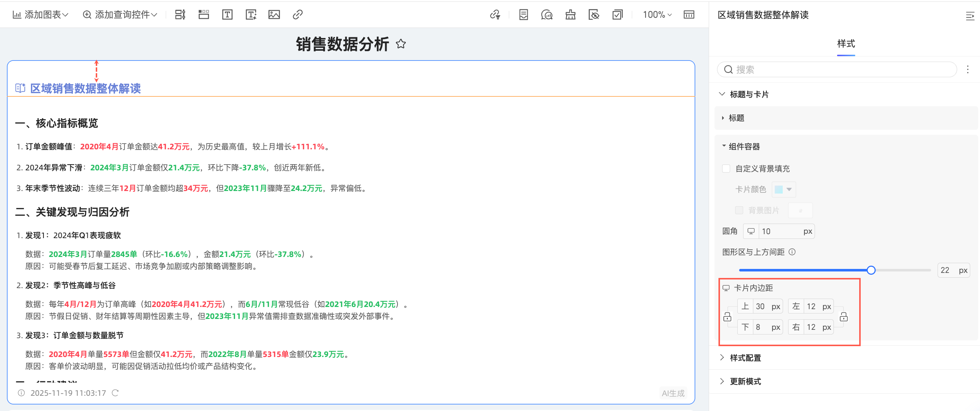The height and width of the screenshot is (411, 980).
Task: Click the 图形区与上方间距 slider handle
Action: [871, 270]
